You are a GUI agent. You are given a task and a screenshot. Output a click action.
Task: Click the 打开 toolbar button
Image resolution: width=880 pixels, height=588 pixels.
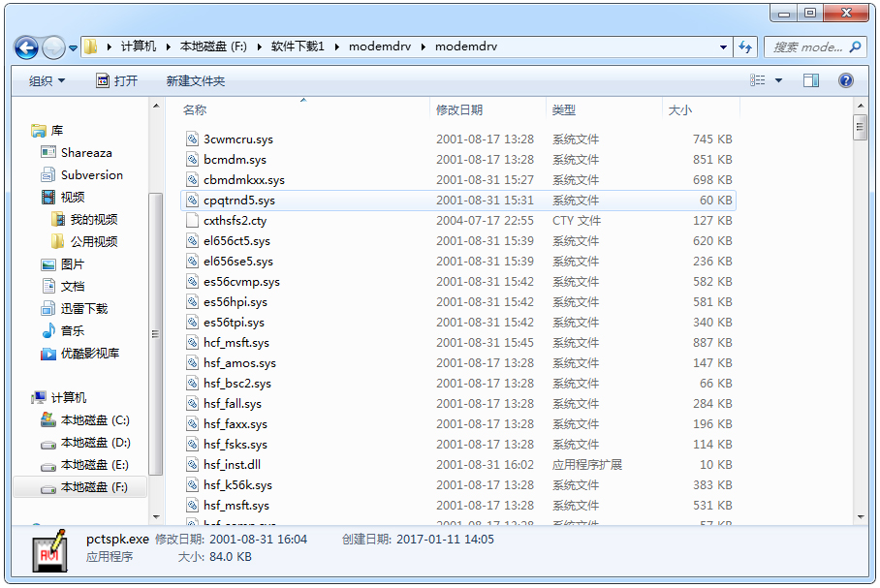coord(117,80)
